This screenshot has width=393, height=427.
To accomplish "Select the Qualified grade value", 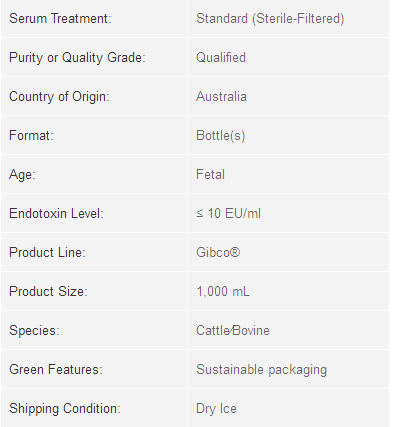I will click(x=221, y=57).
